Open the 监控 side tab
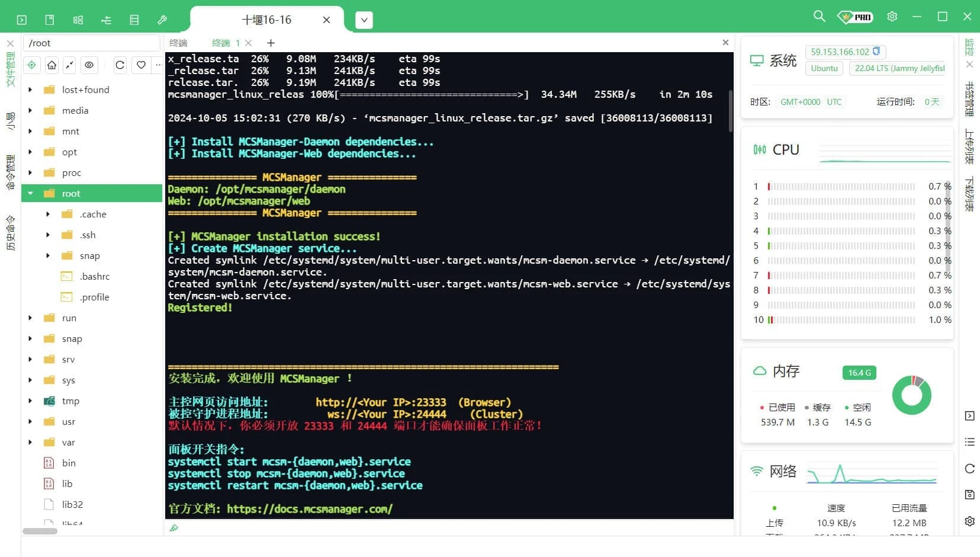980x557 pixels. 969,47
